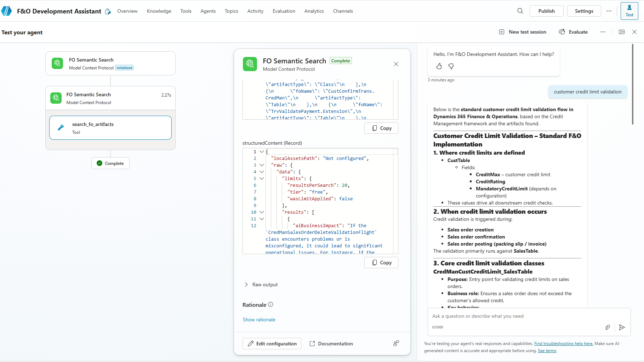Select the initialized FO Semantic Search node

(x=110, y=63)
